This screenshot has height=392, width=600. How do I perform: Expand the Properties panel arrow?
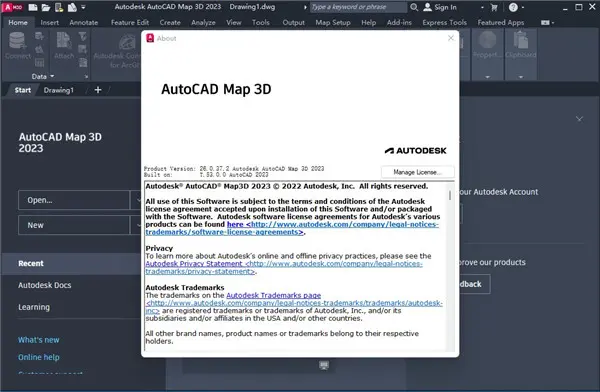coord(487,77)
